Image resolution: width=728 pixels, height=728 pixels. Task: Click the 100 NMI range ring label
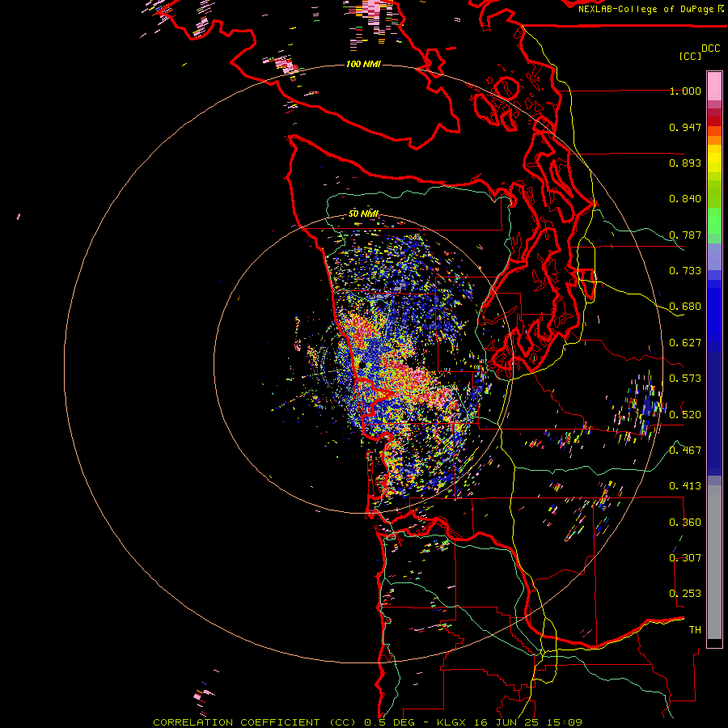click(x=363, y=64)
